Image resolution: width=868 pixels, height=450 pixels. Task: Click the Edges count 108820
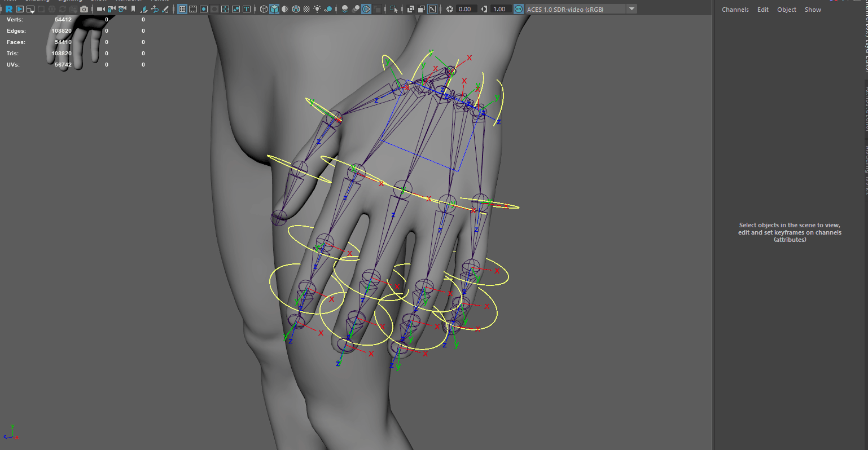pos(62,31)
